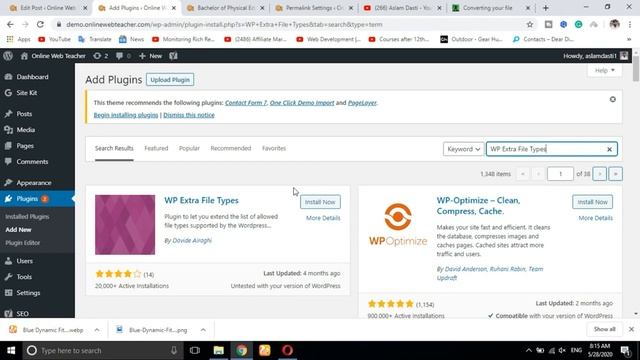This screenshot has height=360, width=640.
Task: Open One Click Demo Import link
Action: [x=302, y=103]
